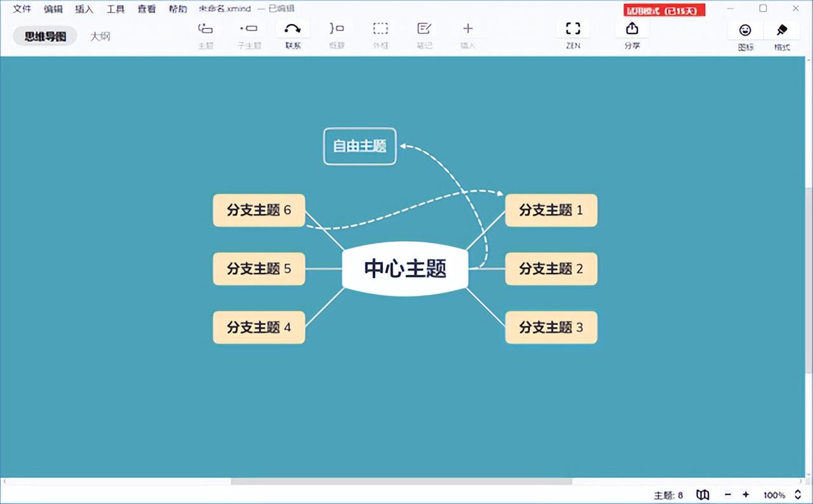Select the 自由主题 floating topic
The image size is (813, 504).
click(x=359, y=146)
